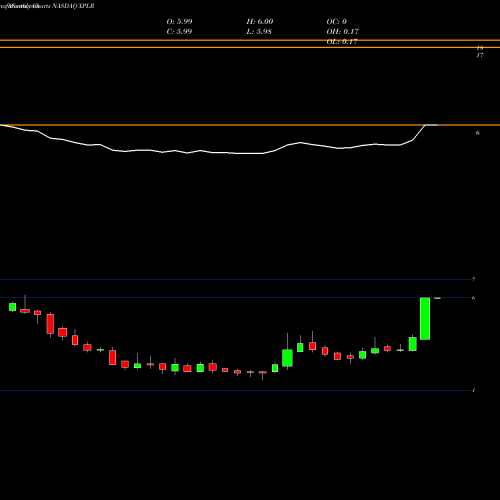Screen dimensions: 500x500
Task: Click the high price value "H: 6.00"
Action: [260, 22]
